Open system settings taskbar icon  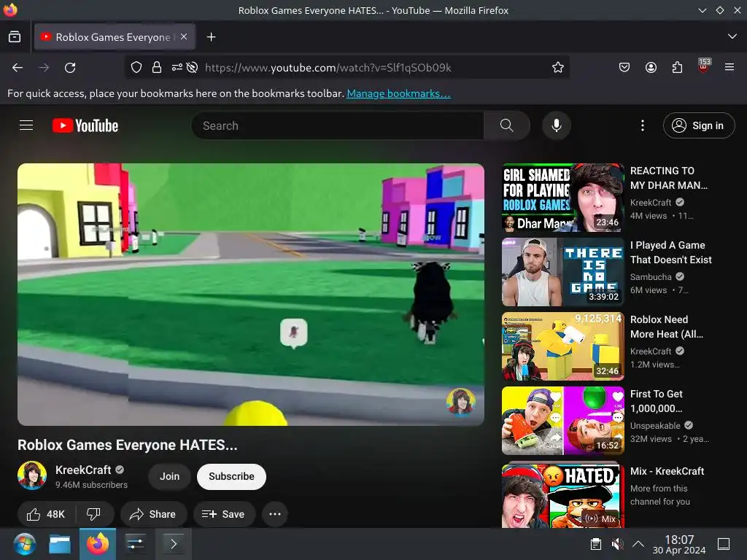(135, 544)
